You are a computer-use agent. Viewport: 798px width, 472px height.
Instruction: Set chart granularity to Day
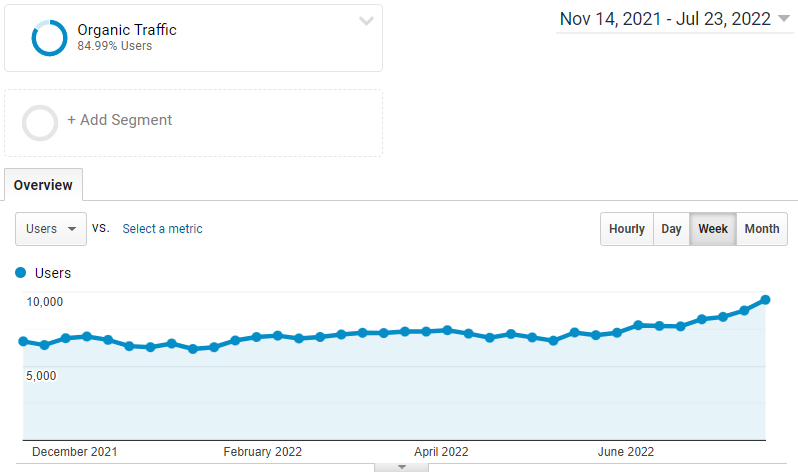tap(671, 229)
